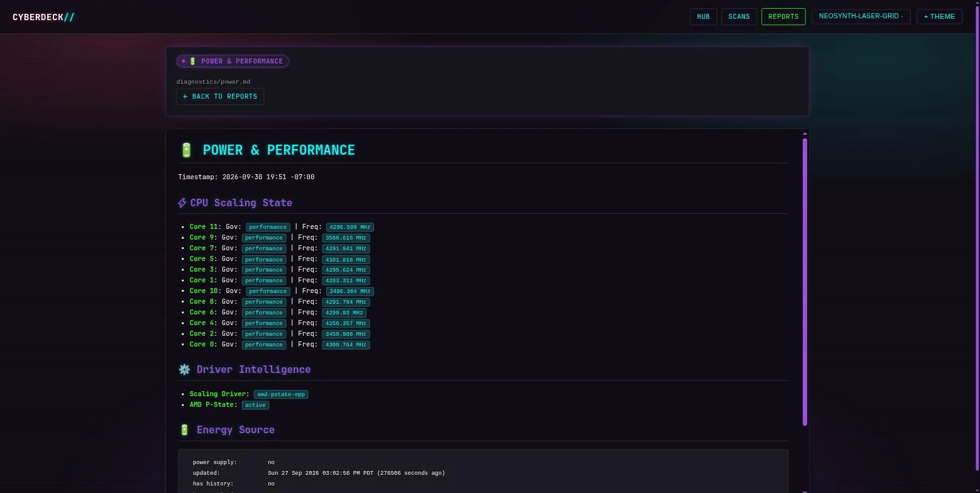Click the Energy Source heading
This screenshot has height=493, width=980.
coord(236,429)
